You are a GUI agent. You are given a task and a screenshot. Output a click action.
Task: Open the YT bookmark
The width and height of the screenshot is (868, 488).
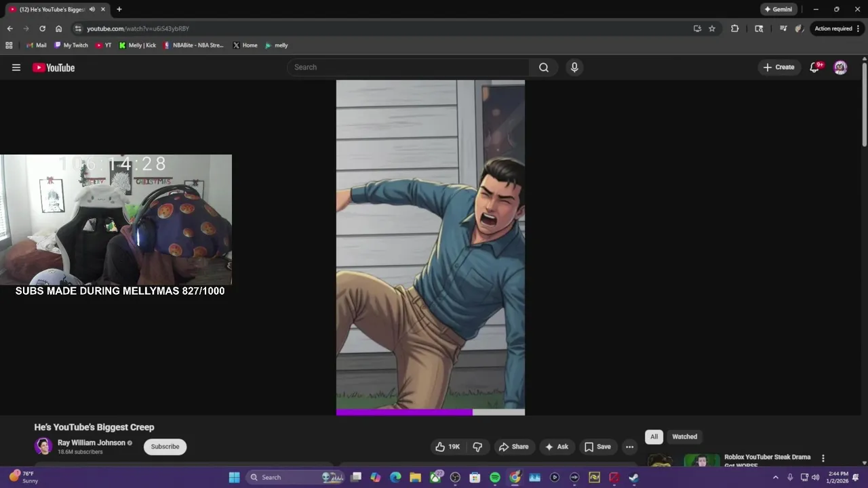[104, 45]
